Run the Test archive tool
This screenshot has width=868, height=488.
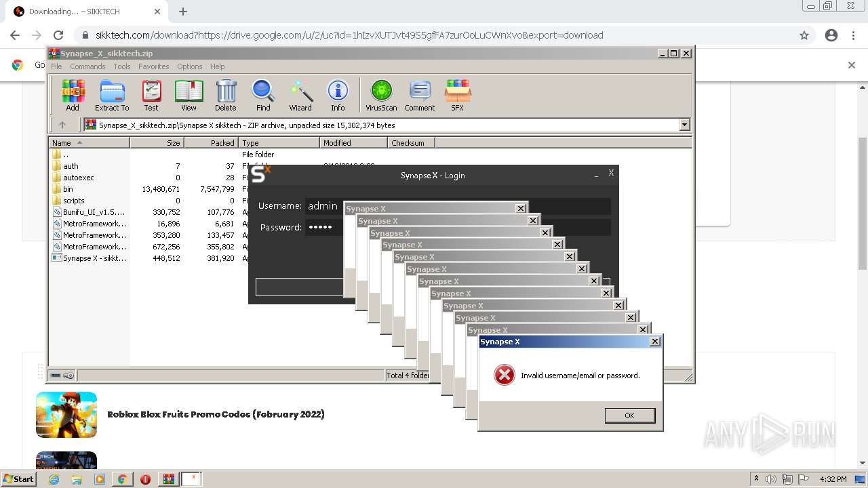click(x=151, y=96)
